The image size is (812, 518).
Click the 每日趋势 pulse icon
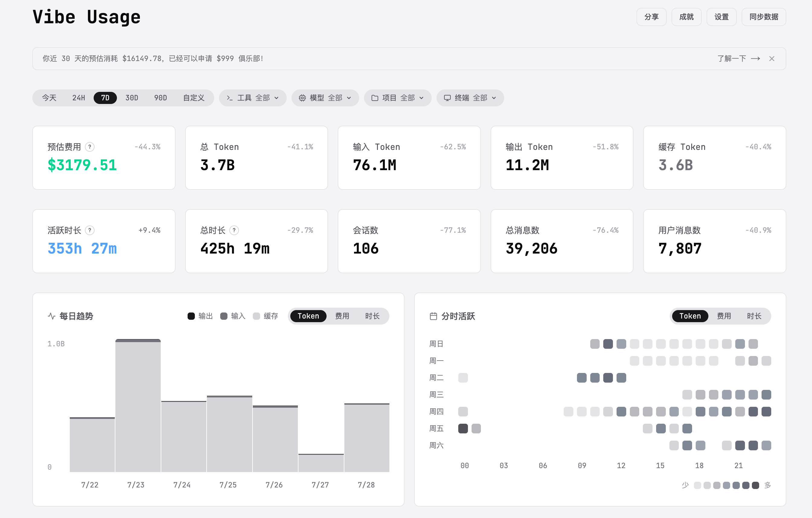(52, 316)
